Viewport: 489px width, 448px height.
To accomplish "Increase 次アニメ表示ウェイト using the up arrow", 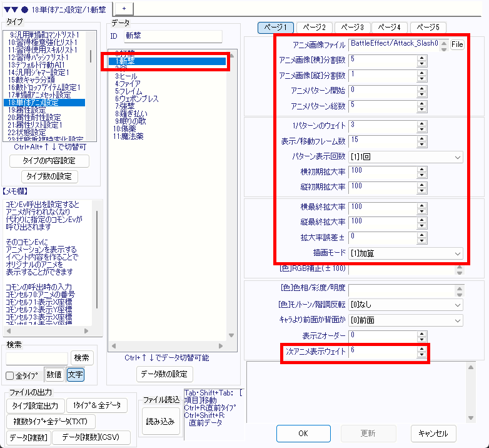I will coord(421,349).
